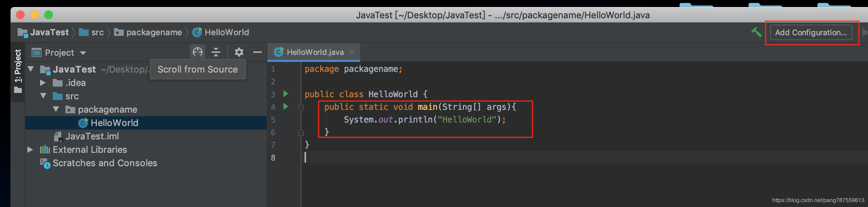The height and width of the screenshot is (207, 868).
Task: Click the yellow minimize window button
Action: coord(34,15)
